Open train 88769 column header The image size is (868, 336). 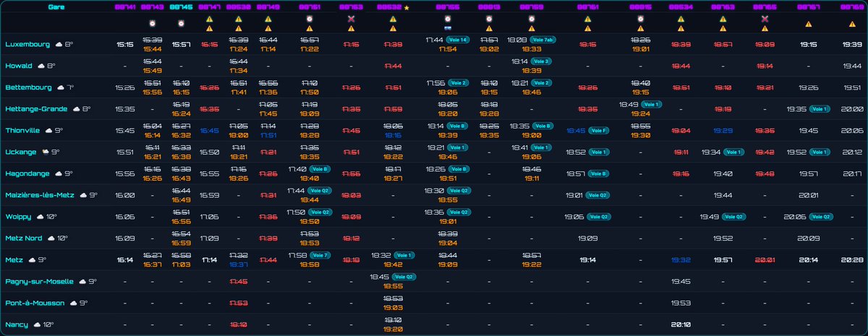[854, 7]
